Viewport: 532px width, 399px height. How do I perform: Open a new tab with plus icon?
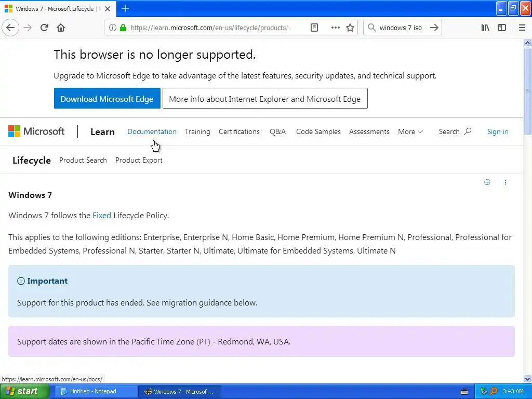(x=125, y=8)
